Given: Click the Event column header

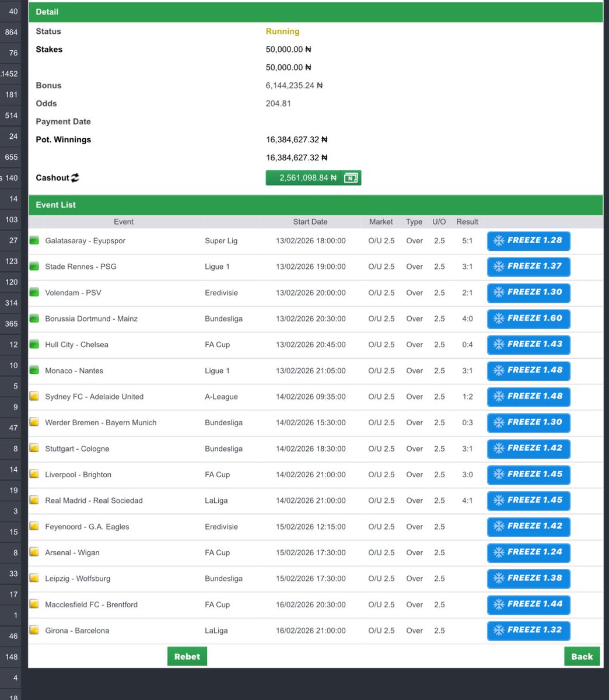Looking at the screenshot, I should pos(124,222).
